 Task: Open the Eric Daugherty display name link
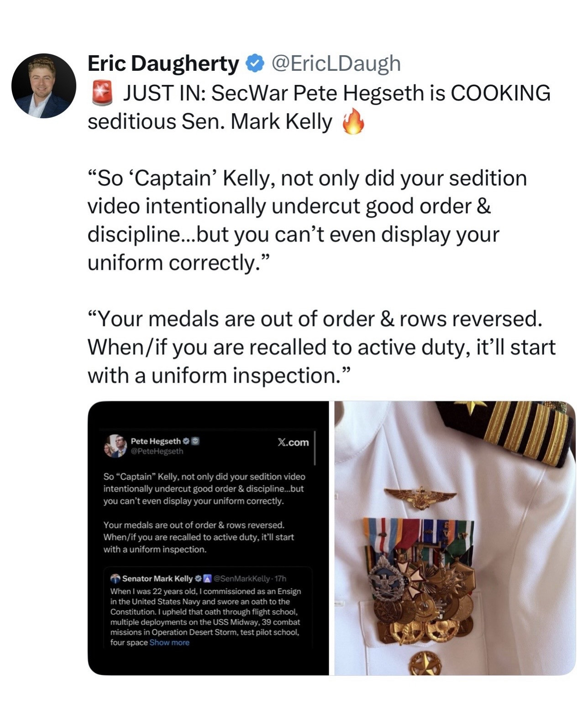163,63
